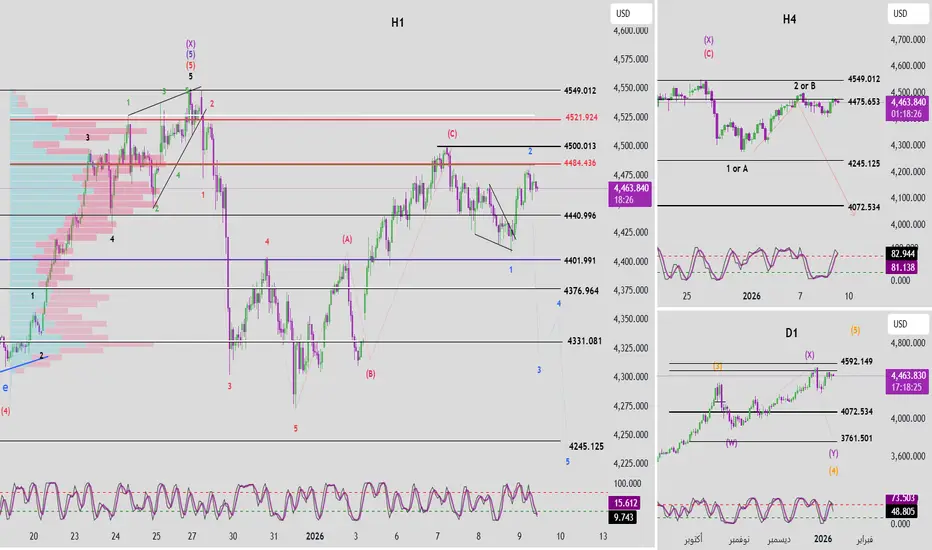The image size is (932, 550).
Task: Click date 30 on H1 time axis
Action: click(233, 536)
